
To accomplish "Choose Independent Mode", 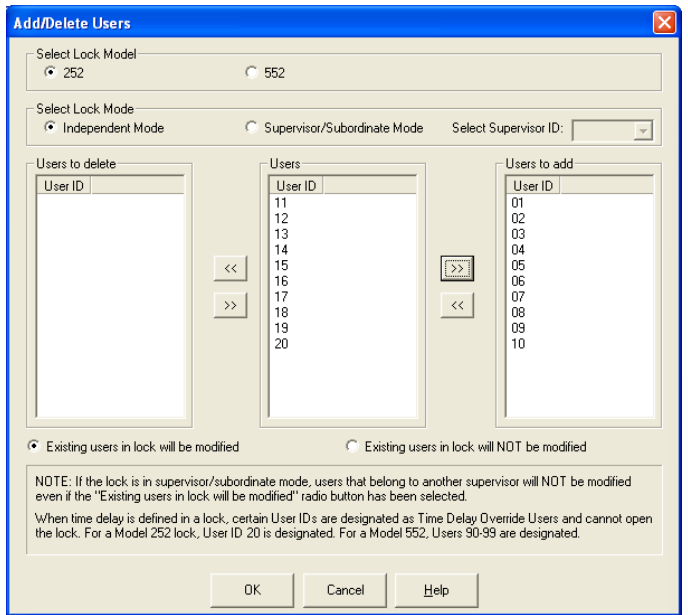I will click(x=50, y=127).
